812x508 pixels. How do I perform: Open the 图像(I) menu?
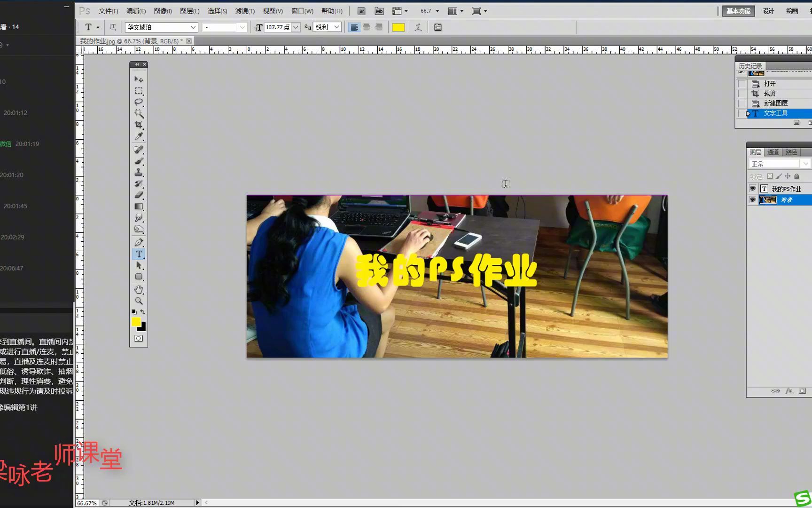[x=163, y=11]
